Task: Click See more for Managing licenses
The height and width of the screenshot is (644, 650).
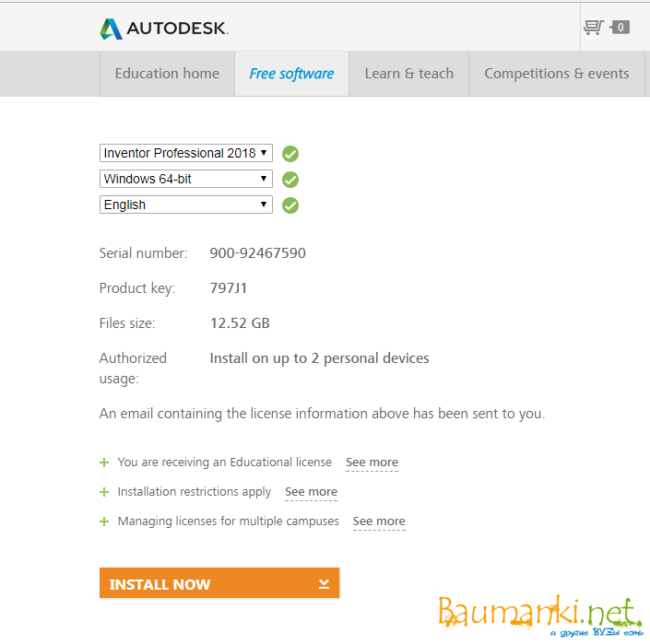Action: pyautogui.click(x=379, y=521)
